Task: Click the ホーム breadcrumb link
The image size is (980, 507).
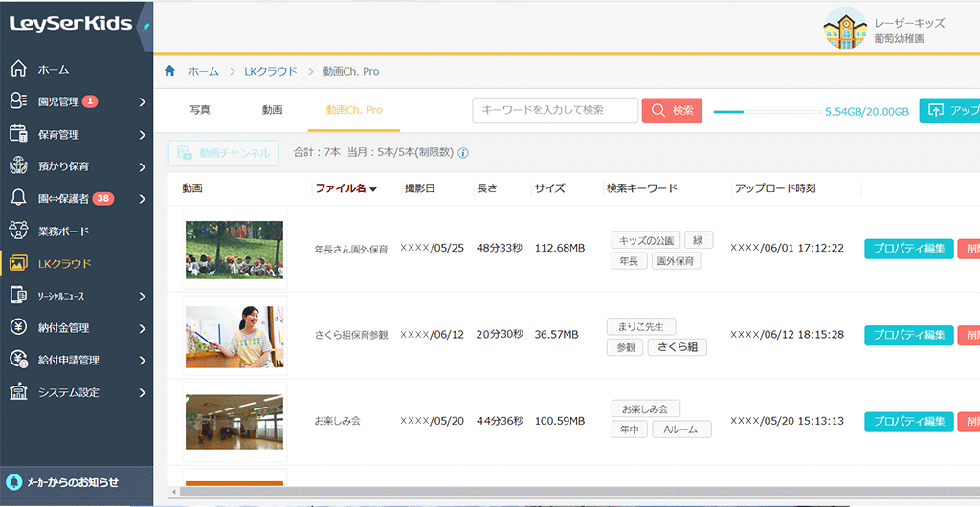Action: point(204,71)
